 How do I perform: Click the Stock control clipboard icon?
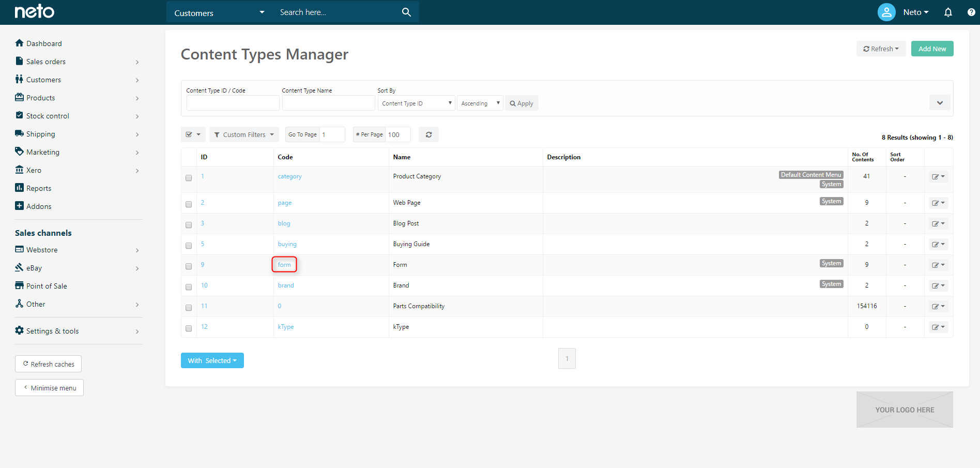(20, 115)
